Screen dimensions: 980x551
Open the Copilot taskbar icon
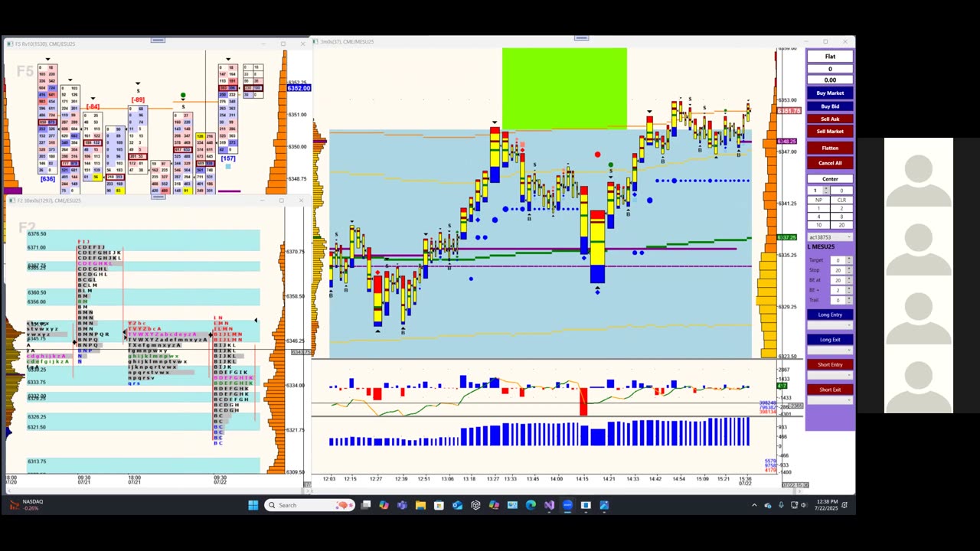(384, 505)
